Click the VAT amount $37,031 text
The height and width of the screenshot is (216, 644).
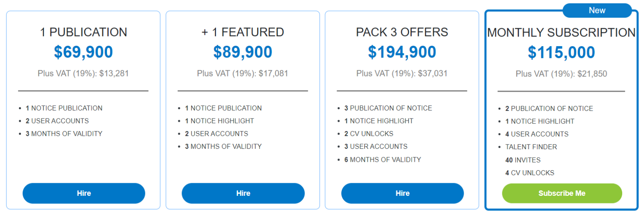(402, 74)
